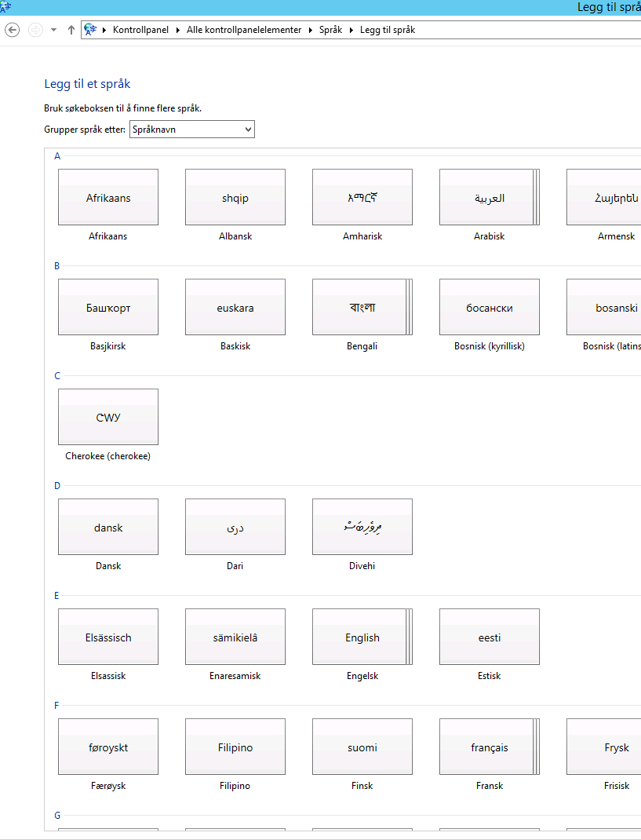Select the Elsassisk (Elsässisch) tile
The width and height of the screenshot is (641, 840).
pos(108,637)
